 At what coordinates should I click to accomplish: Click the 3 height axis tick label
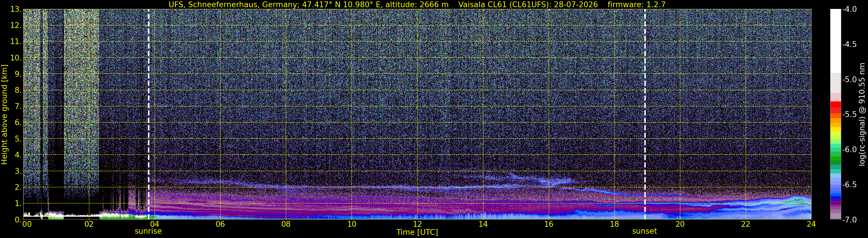pyautogui.click(x=18, y=171)
